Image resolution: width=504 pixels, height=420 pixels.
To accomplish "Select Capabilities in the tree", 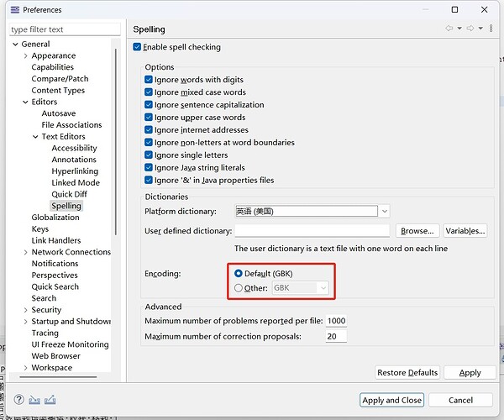I will click(52, 67).
